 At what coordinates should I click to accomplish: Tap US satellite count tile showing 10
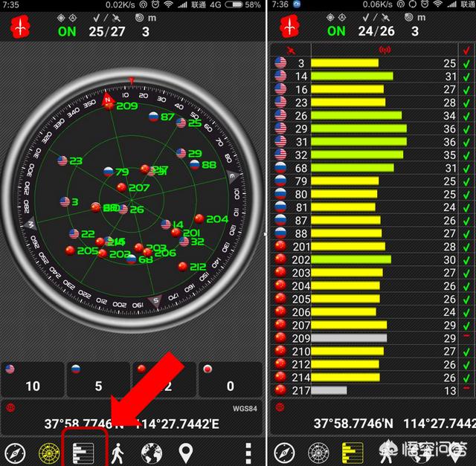pyautogui.click(x=33, y=379)
